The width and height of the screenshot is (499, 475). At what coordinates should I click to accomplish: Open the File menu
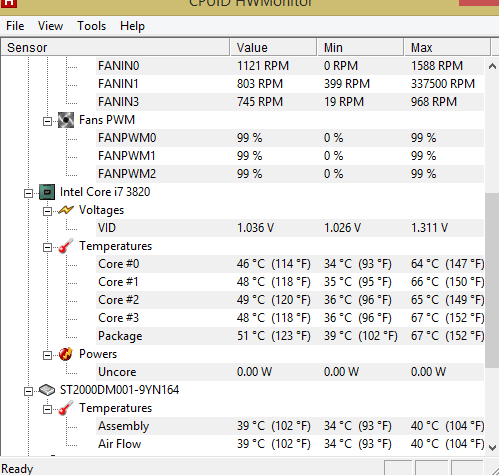click(x=15, y=26)
